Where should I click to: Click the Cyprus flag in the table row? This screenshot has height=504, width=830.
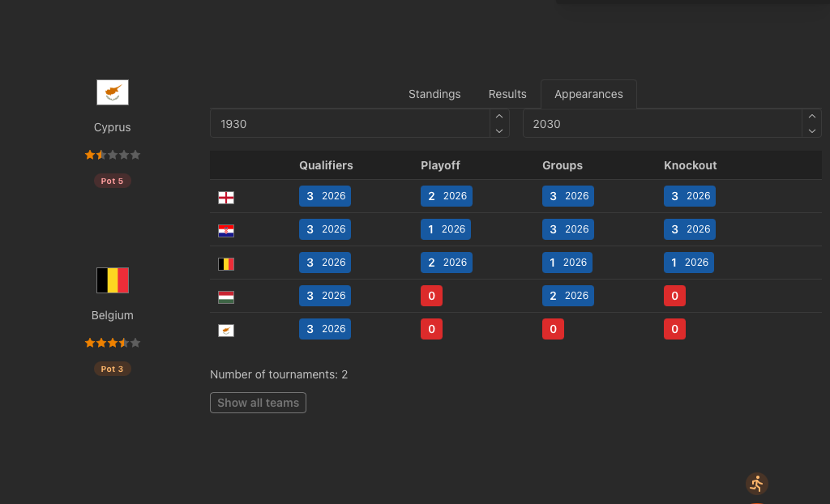tap(226, 331)
